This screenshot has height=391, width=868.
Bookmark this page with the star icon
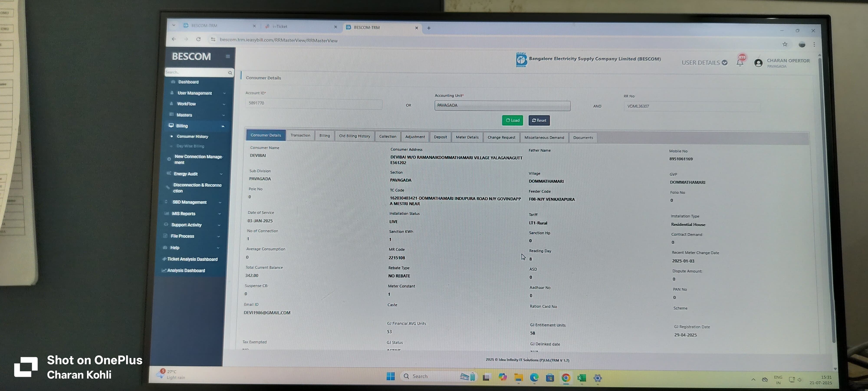tap(785, 44)
